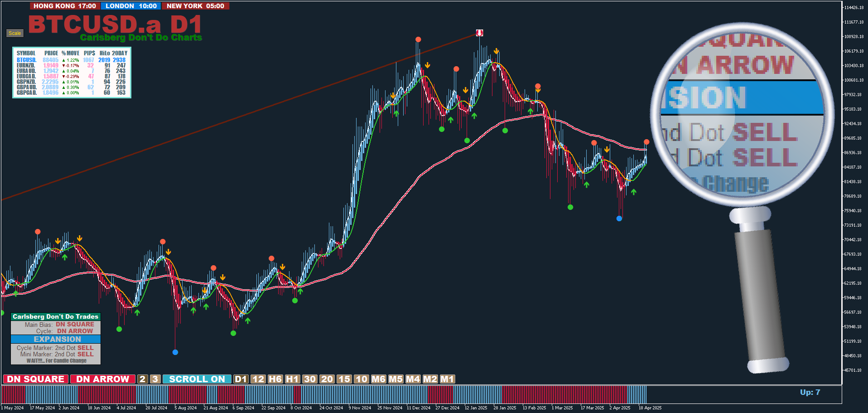Click the 3 button beside SCROLL ON
The width and height of the screenshot is (868, 413).
[x=155, y=379]
